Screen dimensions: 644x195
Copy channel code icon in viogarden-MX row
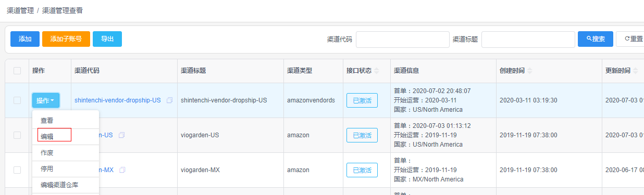122,170
